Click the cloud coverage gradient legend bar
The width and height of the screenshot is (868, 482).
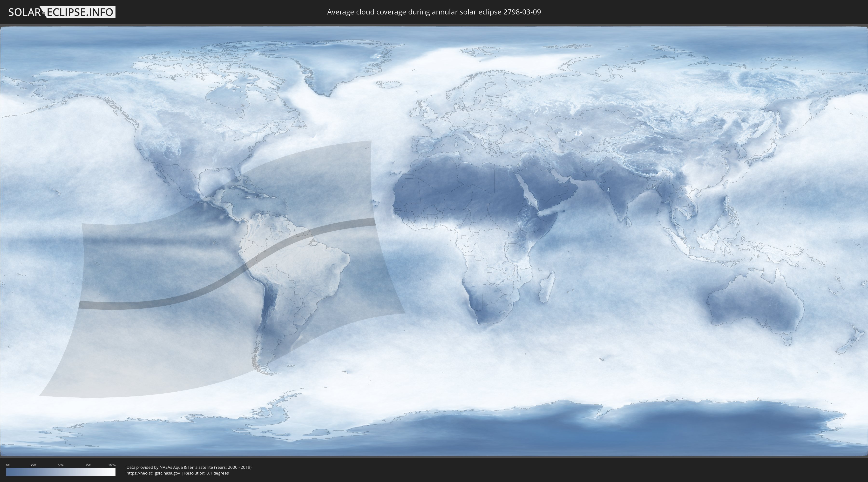click(61, 472)
